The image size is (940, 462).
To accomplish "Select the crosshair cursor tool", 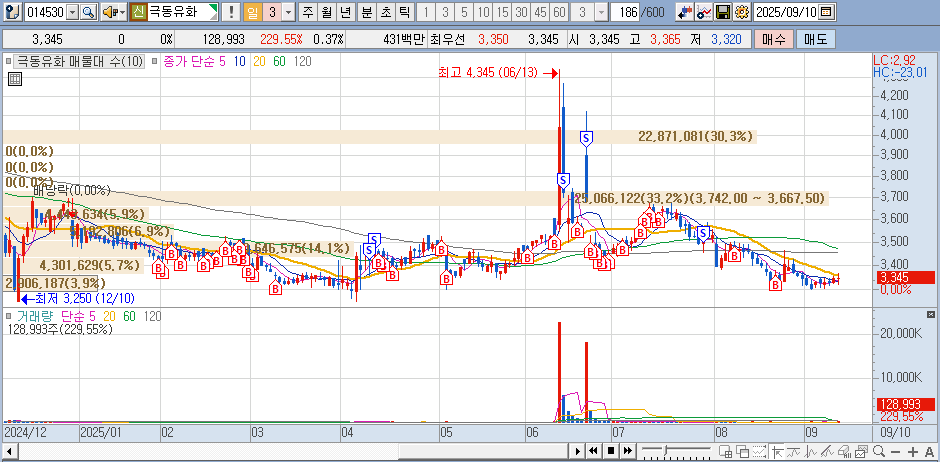I will pyautogui.click(x=778, y=451).
